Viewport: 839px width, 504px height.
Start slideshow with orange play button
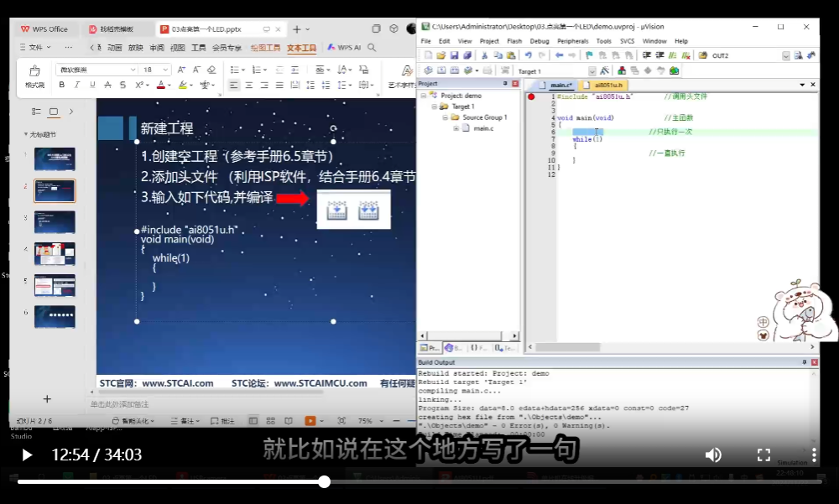pos(310,421)
